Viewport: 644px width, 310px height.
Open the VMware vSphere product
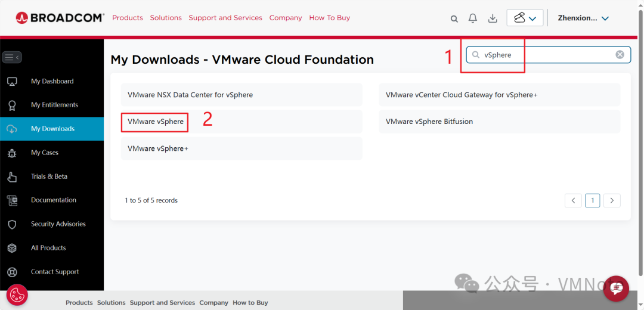coord(241,122)
